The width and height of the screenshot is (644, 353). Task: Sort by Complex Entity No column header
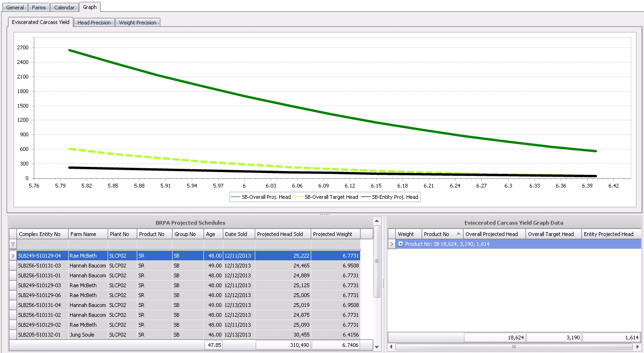43,234
